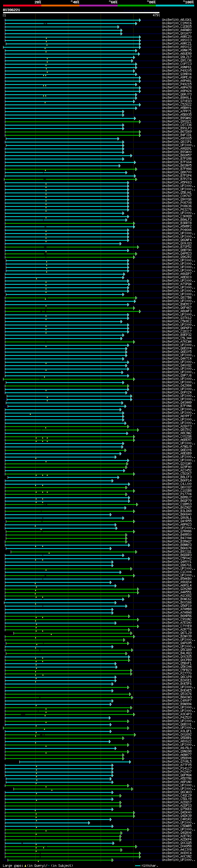Select hit label UniRef100_Q4PM23
197x868 pixels.
(x=177, y=254)
